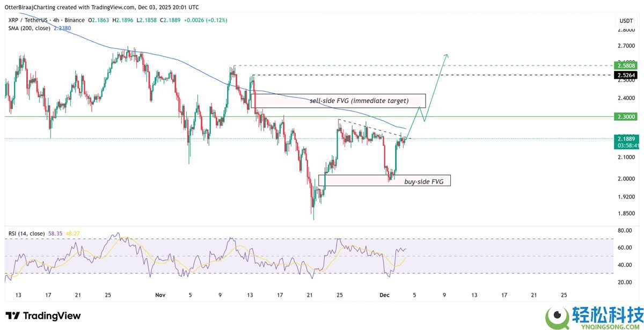This screenshot has height=330, width=644.
Task: Click the 2.3000 green price label
Action: (x=625, y=116)
